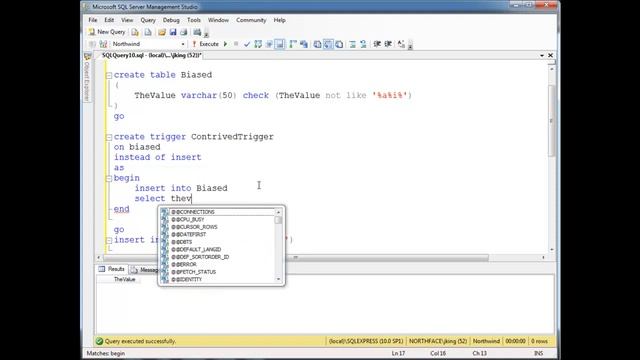Viewport: 640px width, 360px height.
Task: Comment out the selected lines
Action: pyautogui.click(x=353, y=44)
